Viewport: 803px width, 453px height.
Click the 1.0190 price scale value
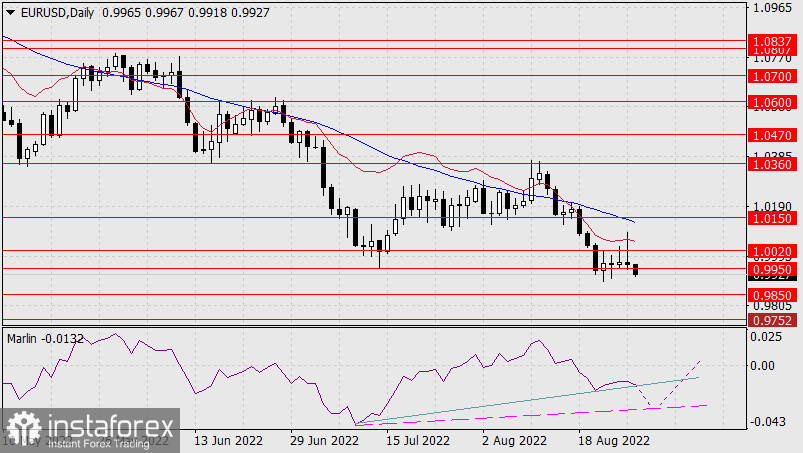tap(772, 207)
